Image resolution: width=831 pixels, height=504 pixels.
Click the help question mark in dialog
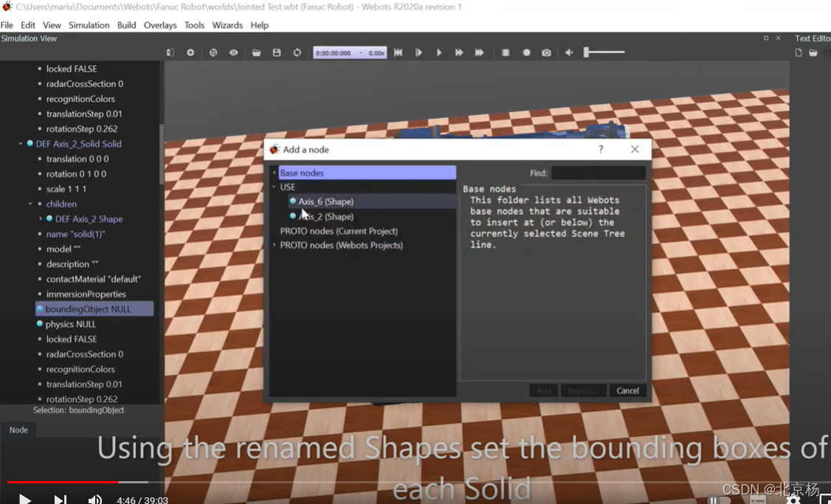pos(601,150)
